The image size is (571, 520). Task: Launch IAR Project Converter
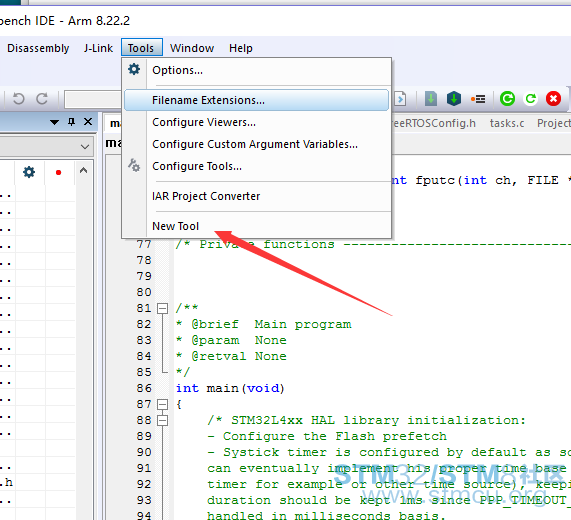tap(256, 196)
